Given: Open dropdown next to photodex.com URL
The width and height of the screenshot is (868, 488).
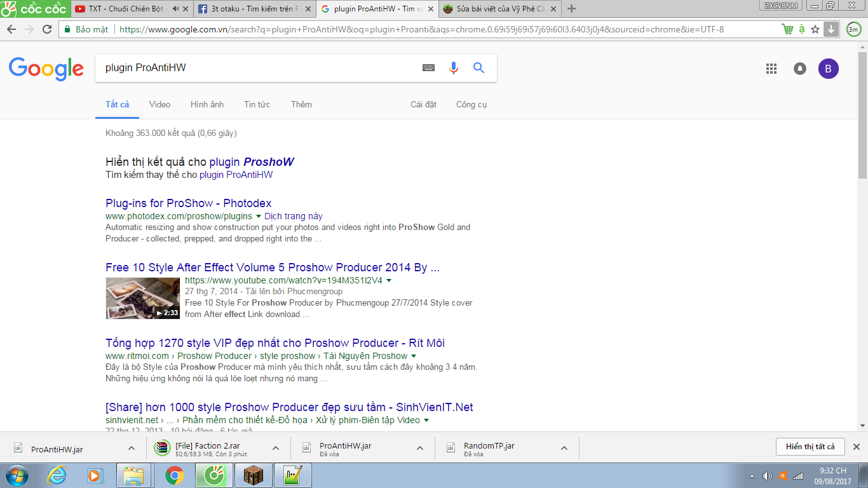Looking at the screenshot, I should 259,217.
